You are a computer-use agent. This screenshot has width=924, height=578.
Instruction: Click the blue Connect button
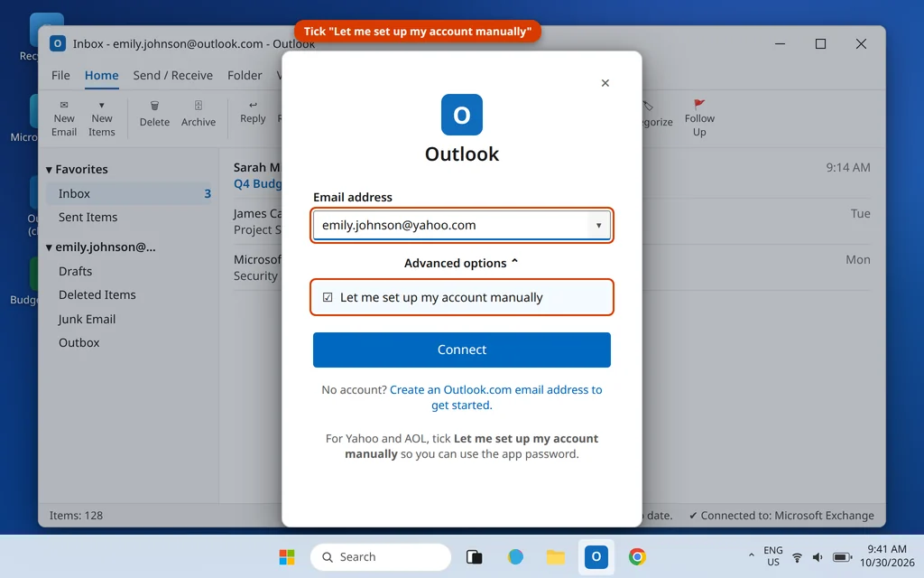[x=461, y=350]
